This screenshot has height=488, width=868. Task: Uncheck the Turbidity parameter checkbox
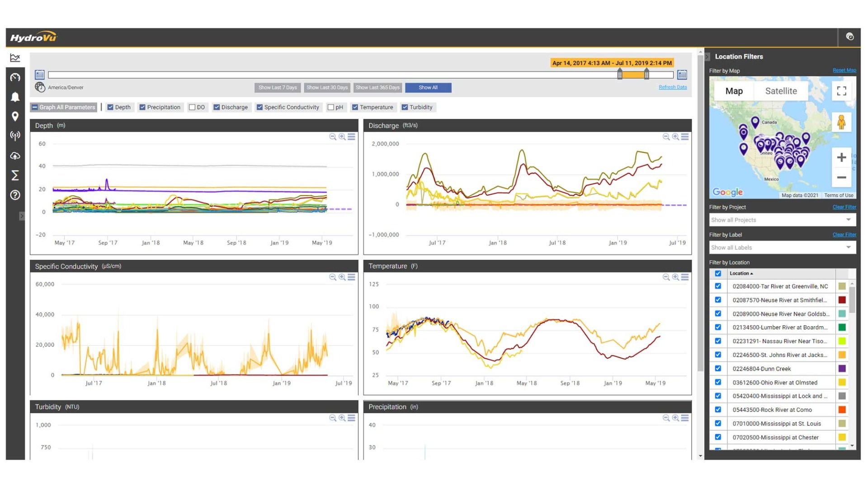[405, 107]
